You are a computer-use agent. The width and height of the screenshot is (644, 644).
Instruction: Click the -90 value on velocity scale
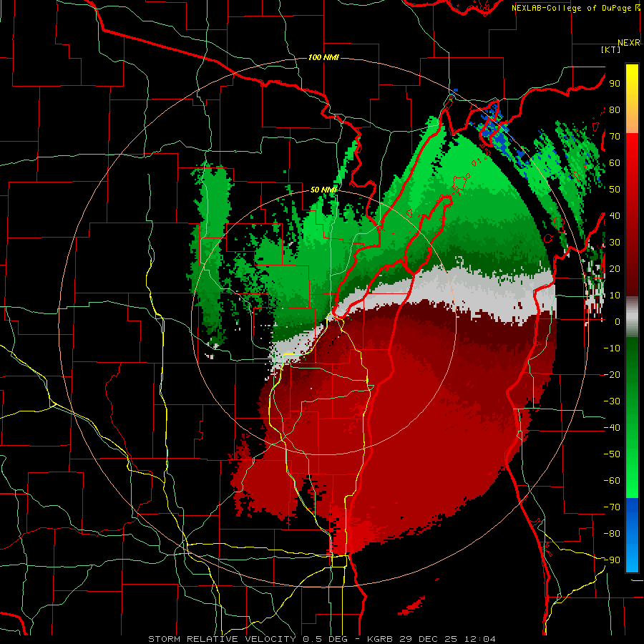coord(612,560)
